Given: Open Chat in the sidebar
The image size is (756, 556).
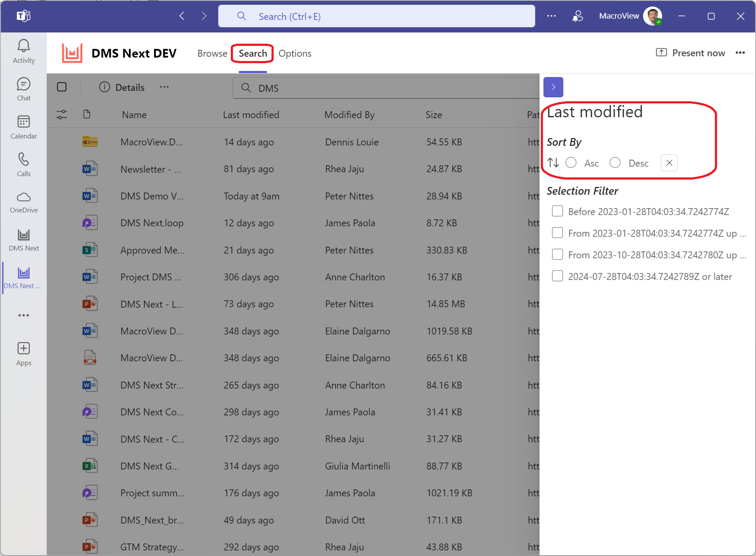Looking at the screenshot, I should click(x=24, y=89).
